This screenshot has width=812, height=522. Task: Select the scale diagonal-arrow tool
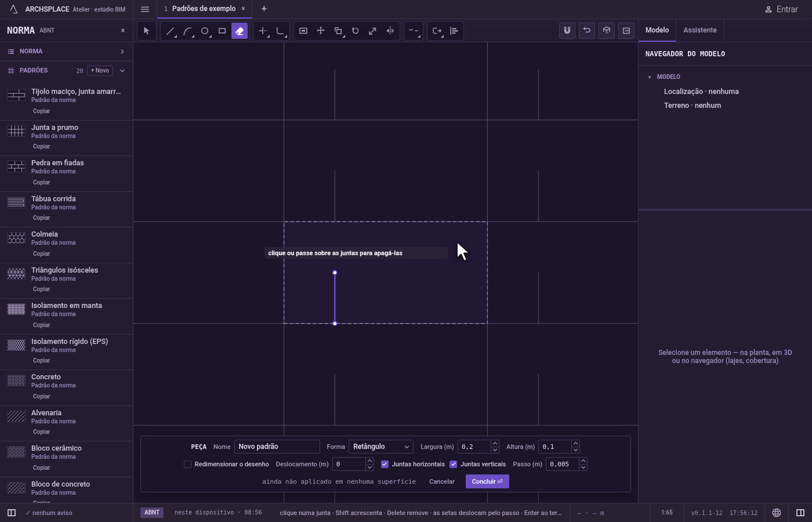[x=373, y=31]
